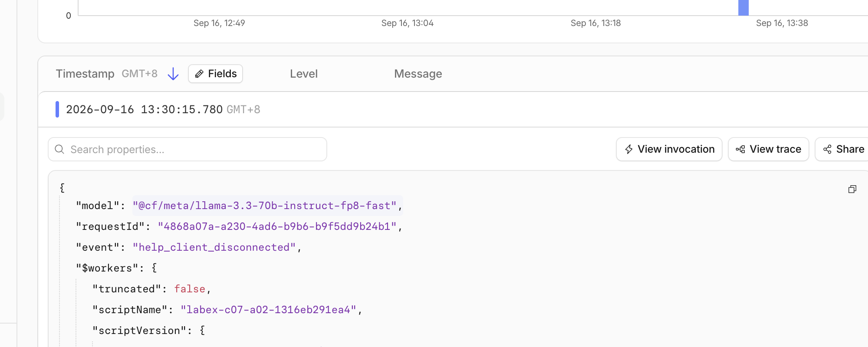Click the event value help_client_disconnected
This screenshot has width=868, height=347.
click(x=214, y=247)
